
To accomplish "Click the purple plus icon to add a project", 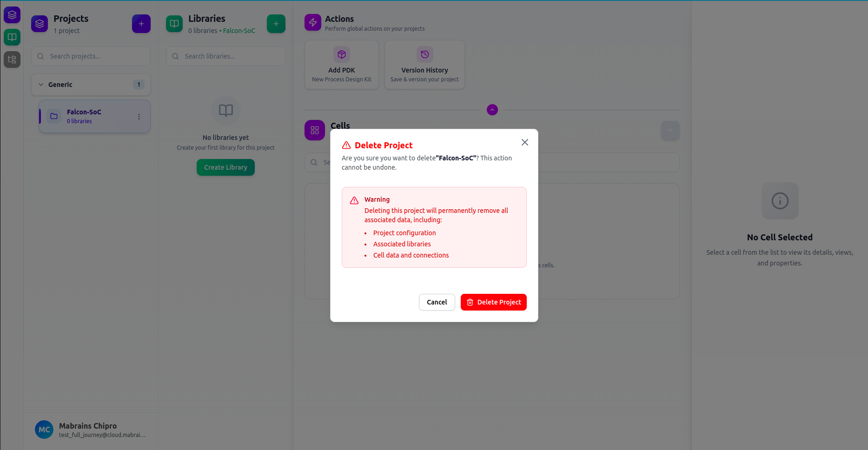I will pyautogui.click(x=141, y=24).
